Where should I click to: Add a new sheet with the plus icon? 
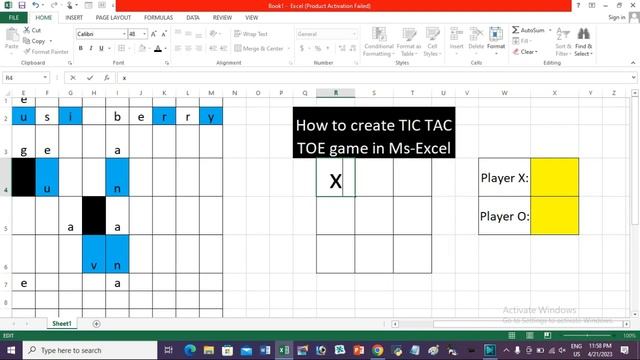[96, 324]
